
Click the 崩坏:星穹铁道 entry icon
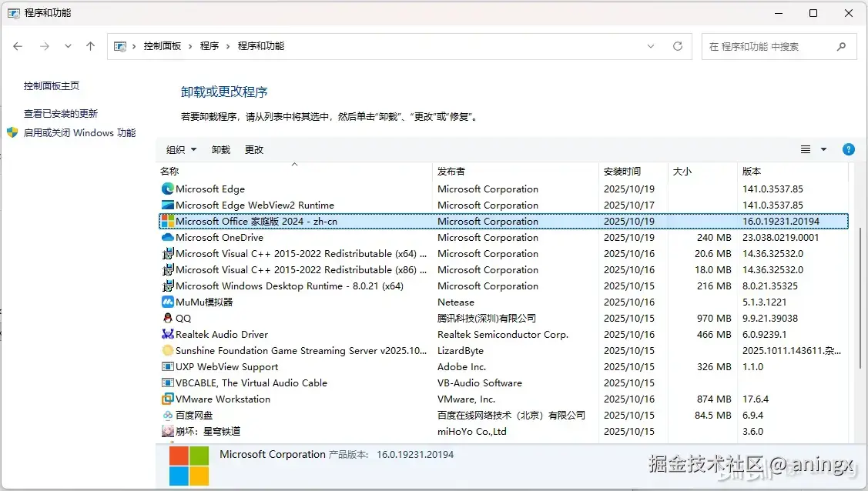click(x=169, y=432)
